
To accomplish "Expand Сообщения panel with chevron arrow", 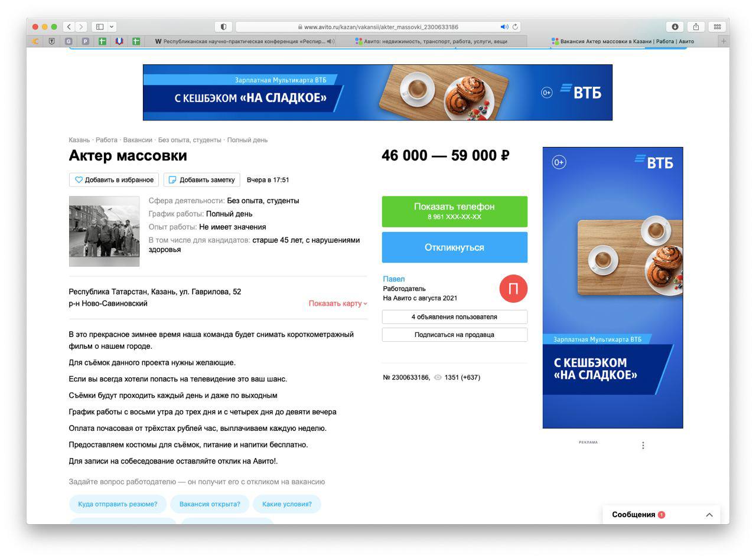I will [709, 515].
